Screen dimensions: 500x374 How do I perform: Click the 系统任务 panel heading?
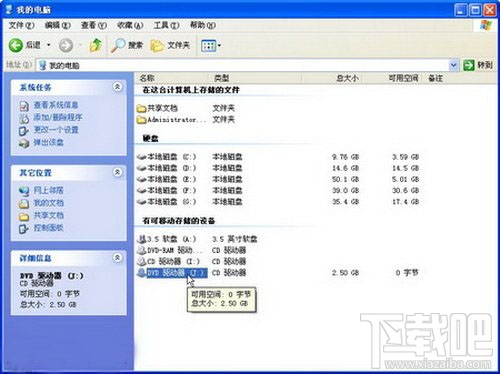coord(36,87)
